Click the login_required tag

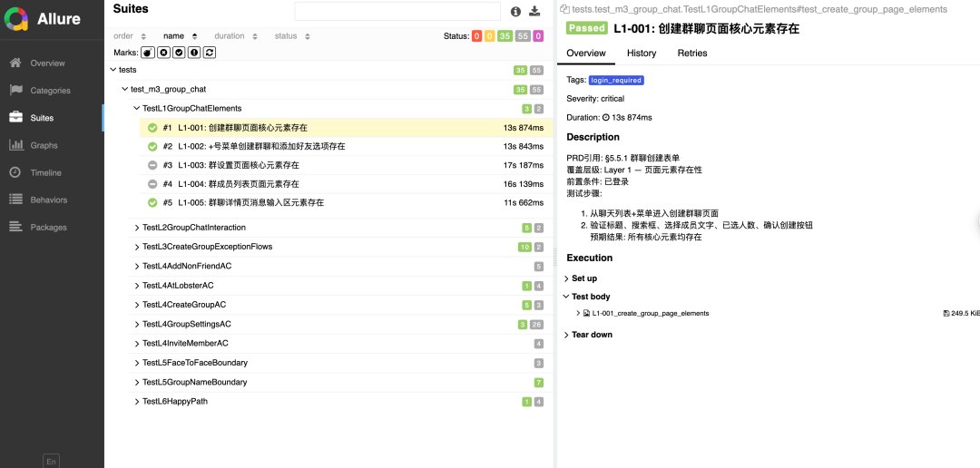pos(616,80)
